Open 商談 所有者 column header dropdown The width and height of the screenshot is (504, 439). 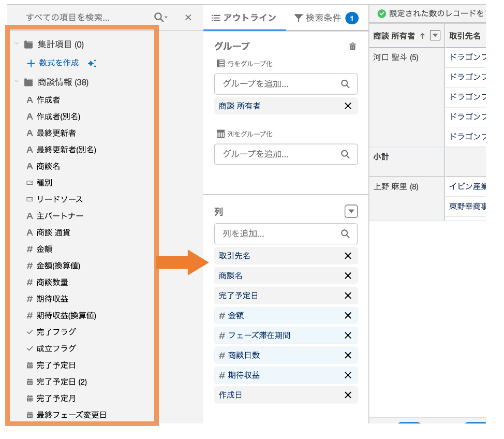tap(435, 36)
